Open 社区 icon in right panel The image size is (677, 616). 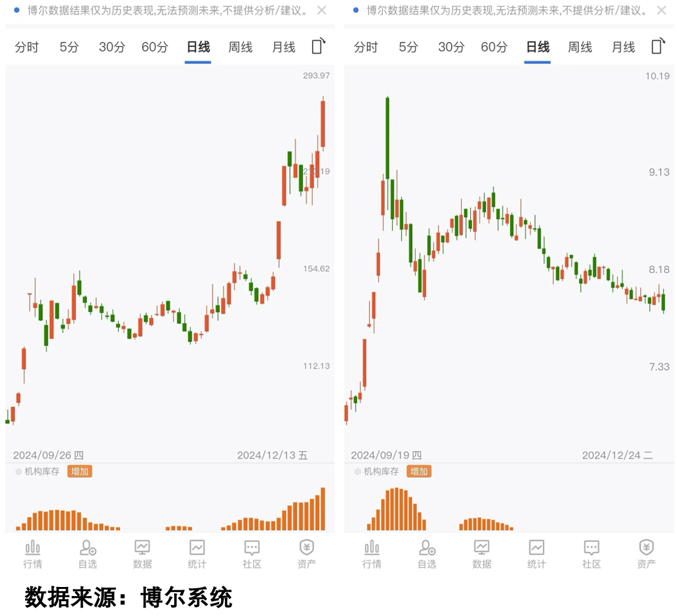click(x=591, y=553)
